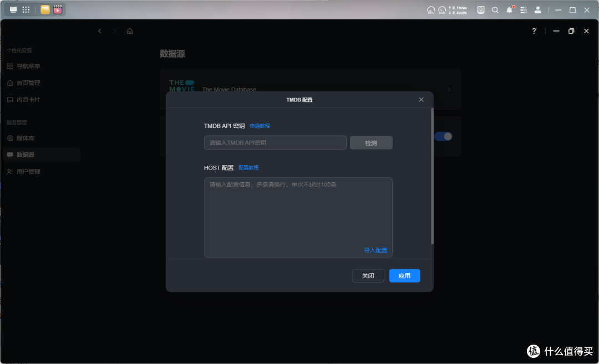The height and width of the screenshot is (364, 599).
Task: Click the home icon in navigation bar
Action: pyautogui.click(x=130, y=31)
